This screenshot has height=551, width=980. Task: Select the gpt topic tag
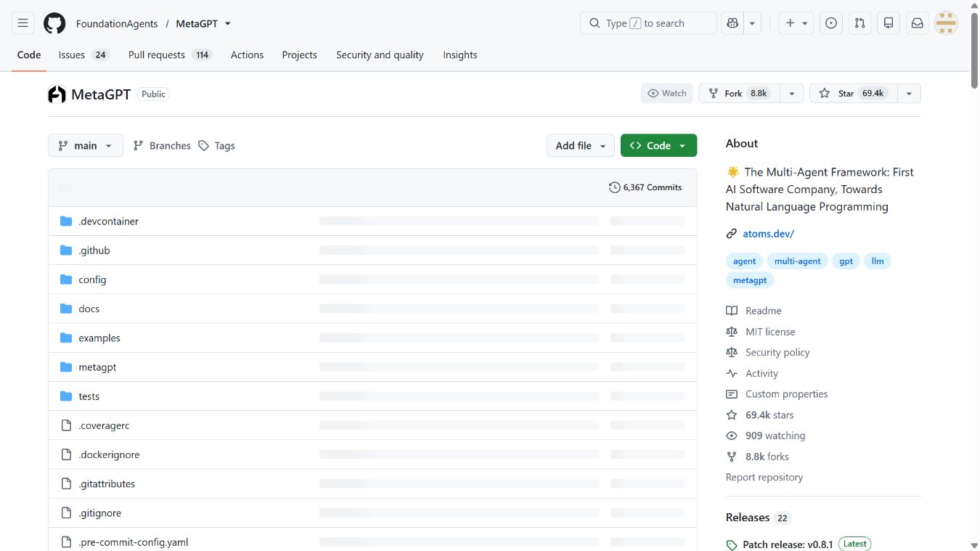click(846, 261)
